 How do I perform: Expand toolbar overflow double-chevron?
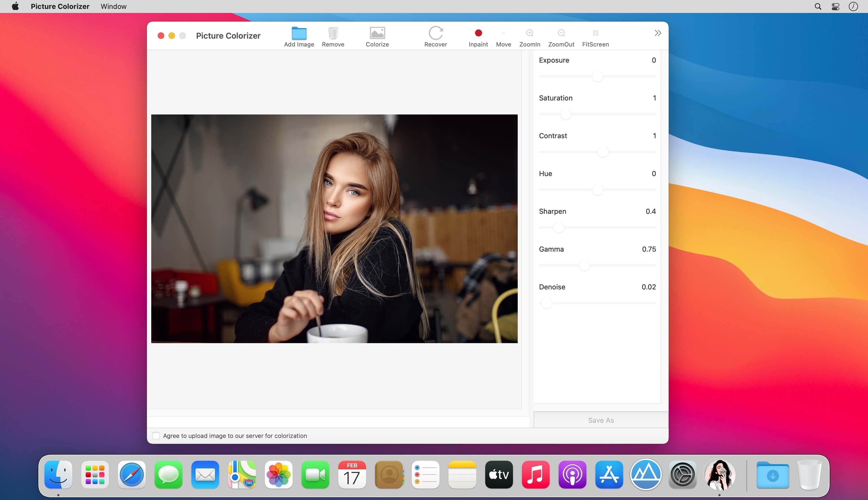click(657, 33)
